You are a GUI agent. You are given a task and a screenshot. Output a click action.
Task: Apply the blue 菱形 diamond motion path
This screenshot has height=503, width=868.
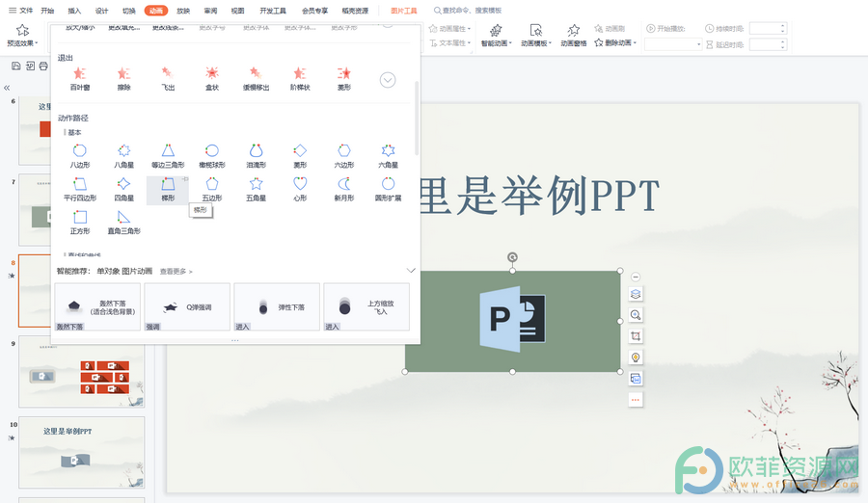pyautogui.click(x=300, y=155)
